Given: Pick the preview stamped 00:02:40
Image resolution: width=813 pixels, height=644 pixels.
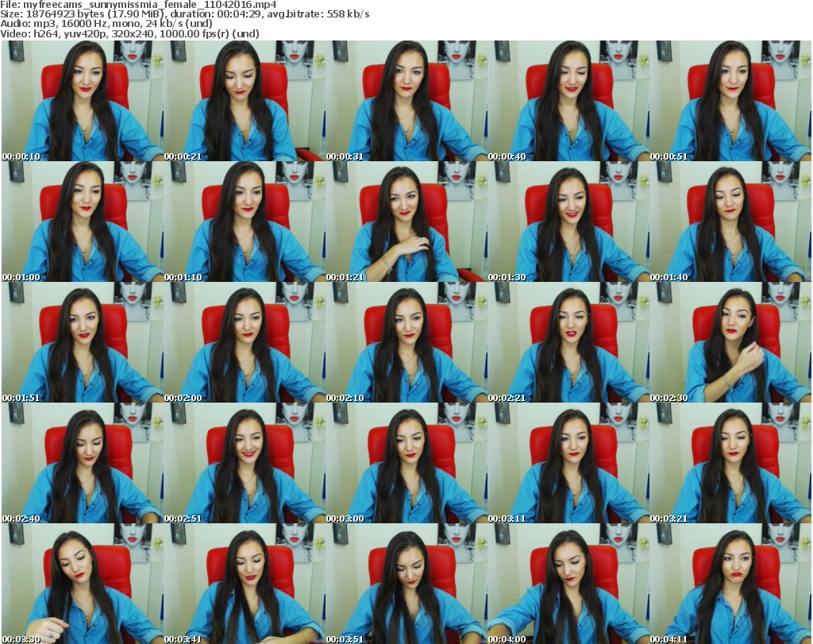Looking at the screenshot, I should tap(83, 463).
